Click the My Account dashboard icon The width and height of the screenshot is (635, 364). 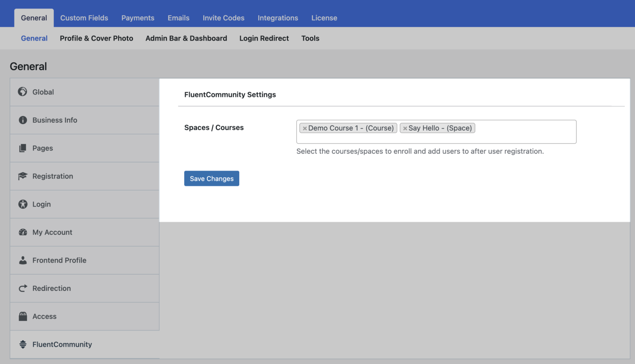tap(23, 232)
